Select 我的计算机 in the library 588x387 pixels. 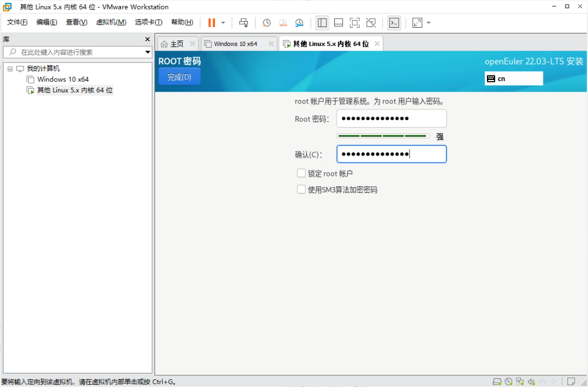click(x=43, y=69)
